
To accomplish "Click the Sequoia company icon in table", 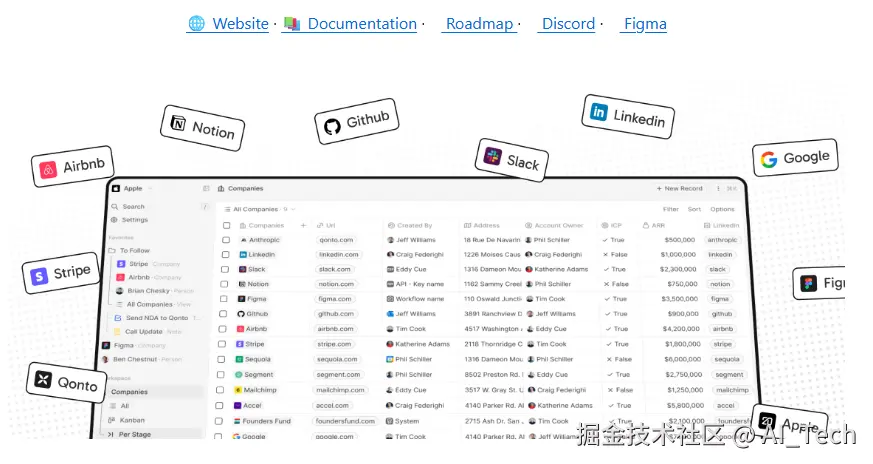I will (x=239, y=359).
